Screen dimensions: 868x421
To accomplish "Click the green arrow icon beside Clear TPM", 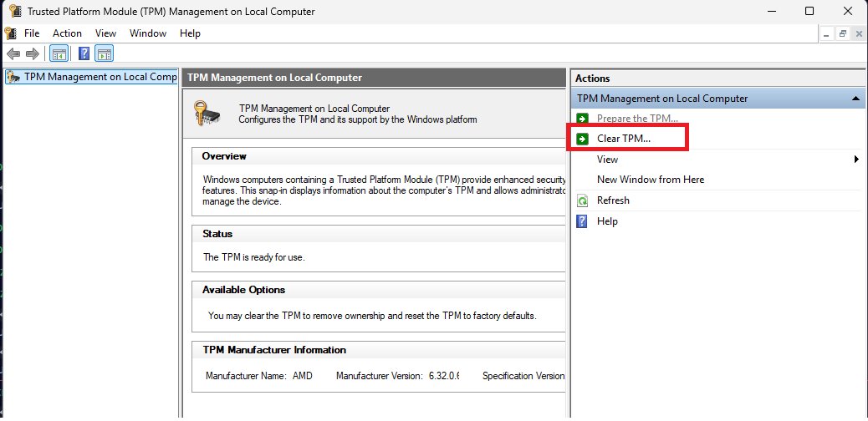I will point(582,139).
